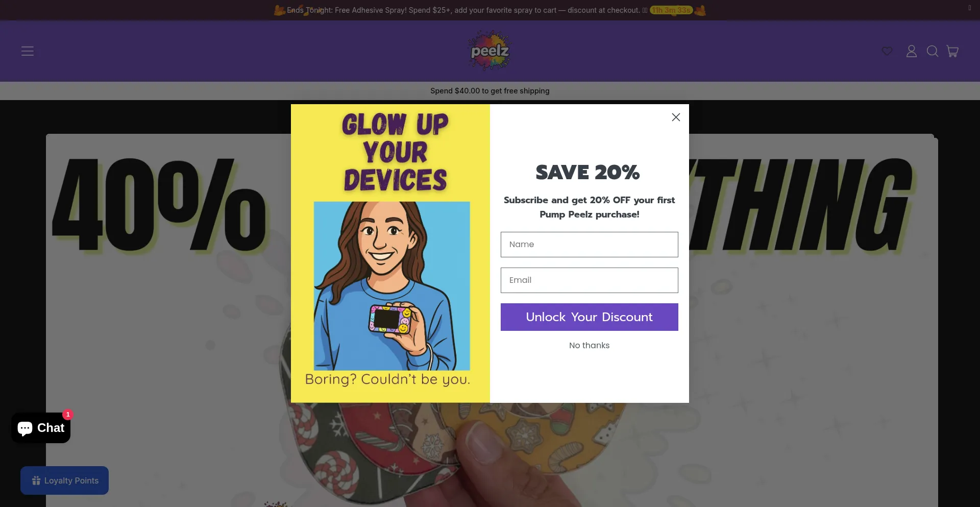Click the countdown timer badge

pos(671,10)
